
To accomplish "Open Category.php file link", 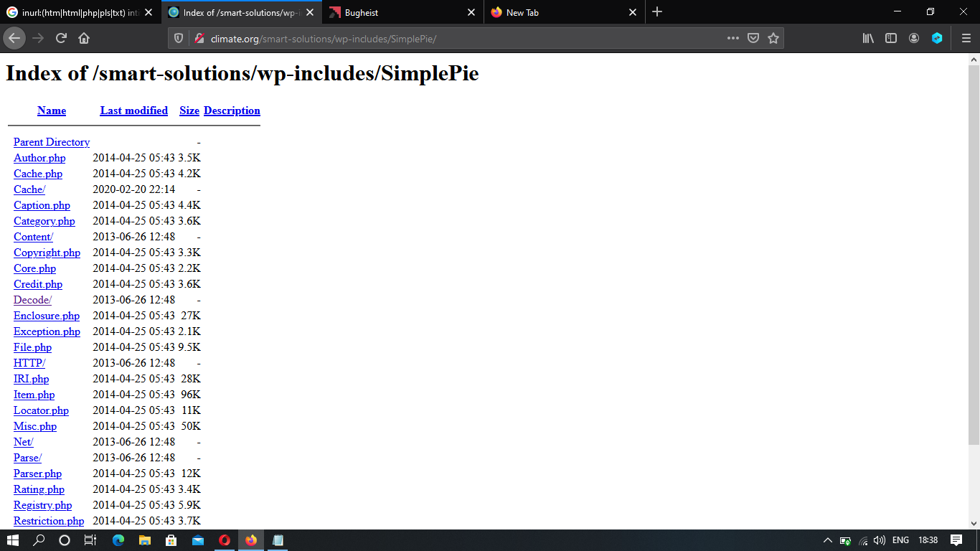I will click(x=44, y=221).
